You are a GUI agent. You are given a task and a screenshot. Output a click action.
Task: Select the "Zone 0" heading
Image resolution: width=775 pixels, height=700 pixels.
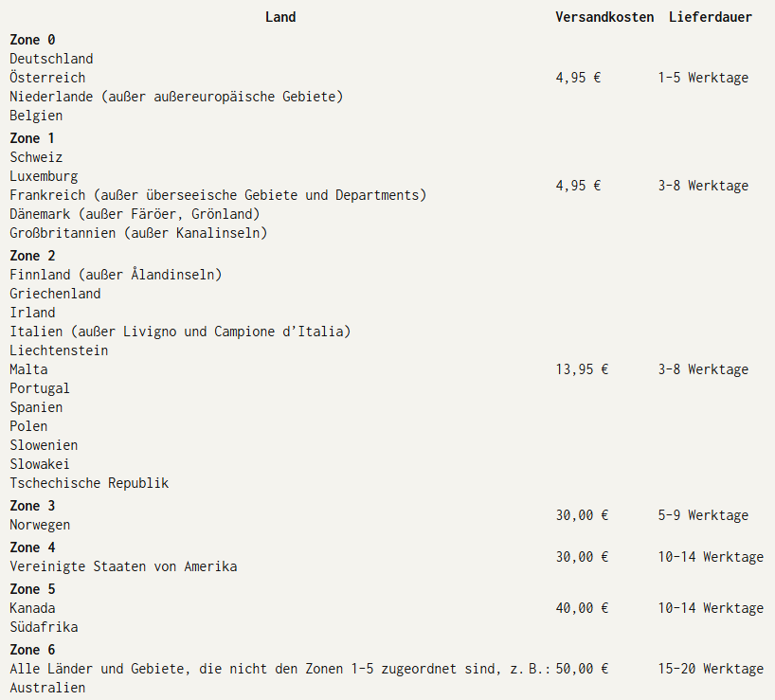[x=32, y=40]
